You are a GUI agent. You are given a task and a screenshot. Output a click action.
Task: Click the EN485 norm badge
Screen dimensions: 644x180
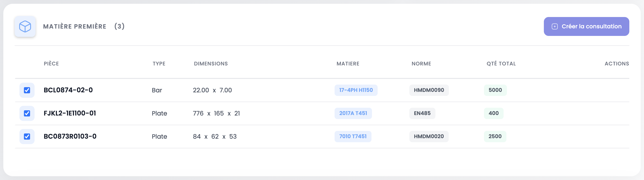[422, 113]
